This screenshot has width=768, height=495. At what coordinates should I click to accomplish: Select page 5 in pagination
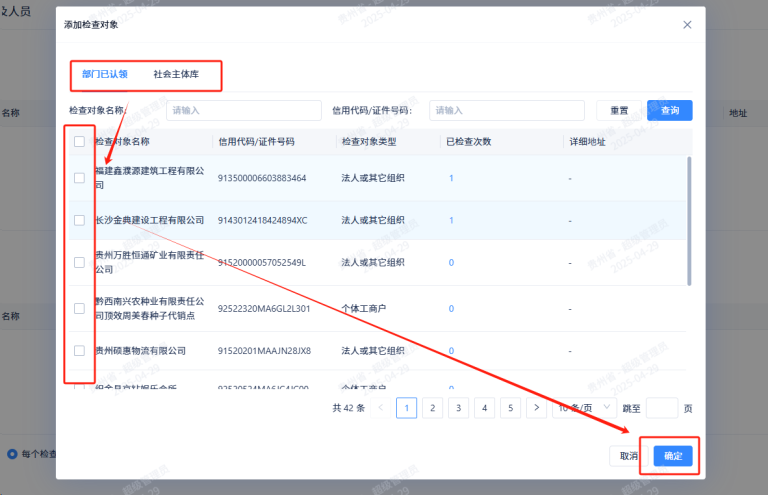510,408
